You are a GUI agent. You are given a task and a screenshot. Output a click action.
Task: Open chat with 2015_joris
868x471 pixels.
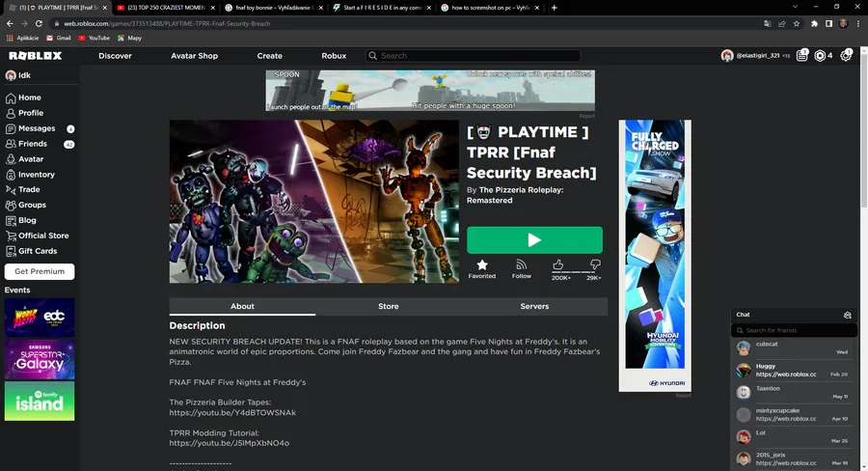click(794, 458)
